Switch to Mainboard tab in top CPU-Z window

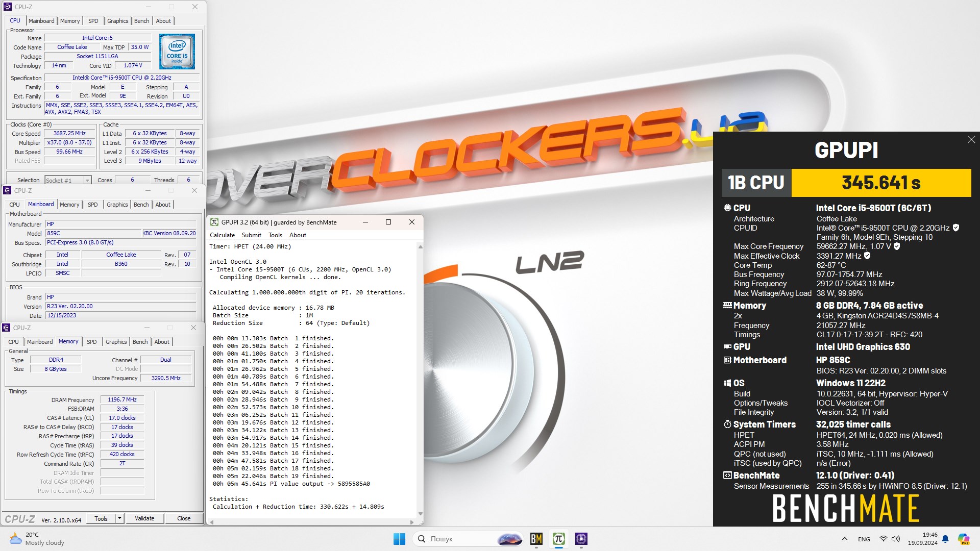[x=41, y=21]
